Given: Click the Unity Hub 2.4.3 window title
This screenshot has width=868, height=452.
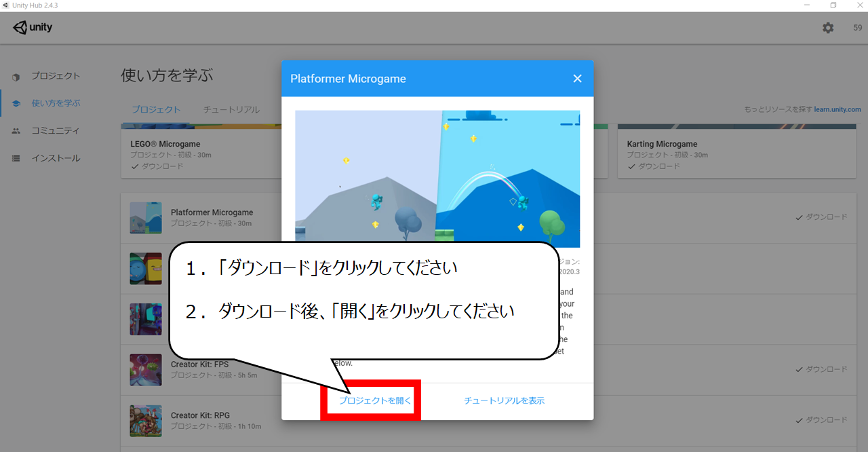Looking at the screenshot, I should point(35,5).
